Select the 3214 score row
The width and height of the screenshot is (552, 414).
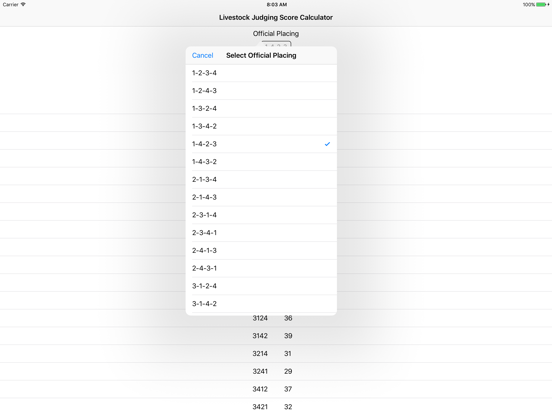(x=276, y=353)
